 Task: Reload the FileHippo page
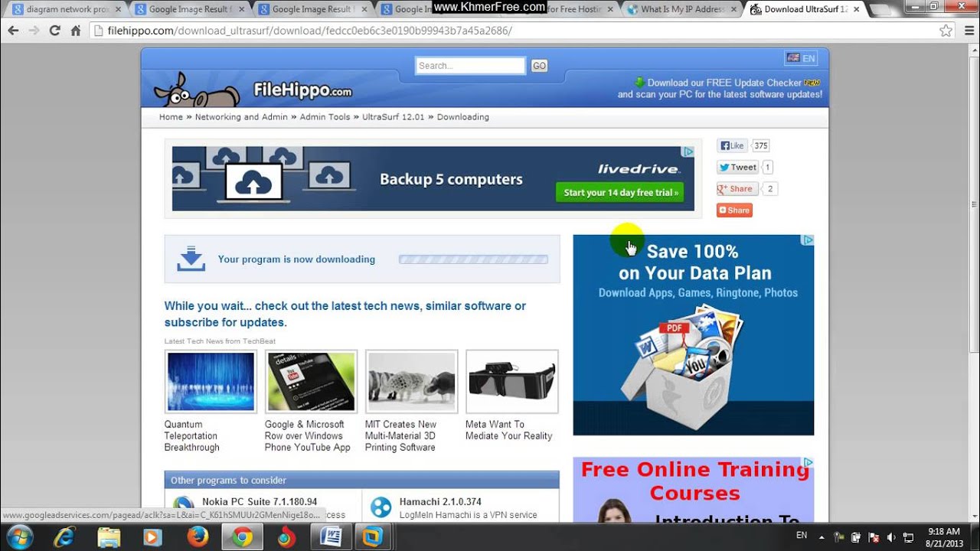(x=54, y=31)
